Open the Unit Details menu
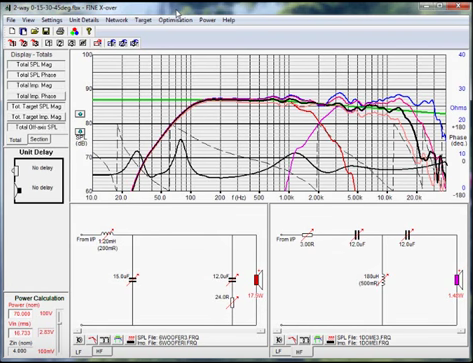This screenshot has height=363, width=473. (84, 20)
